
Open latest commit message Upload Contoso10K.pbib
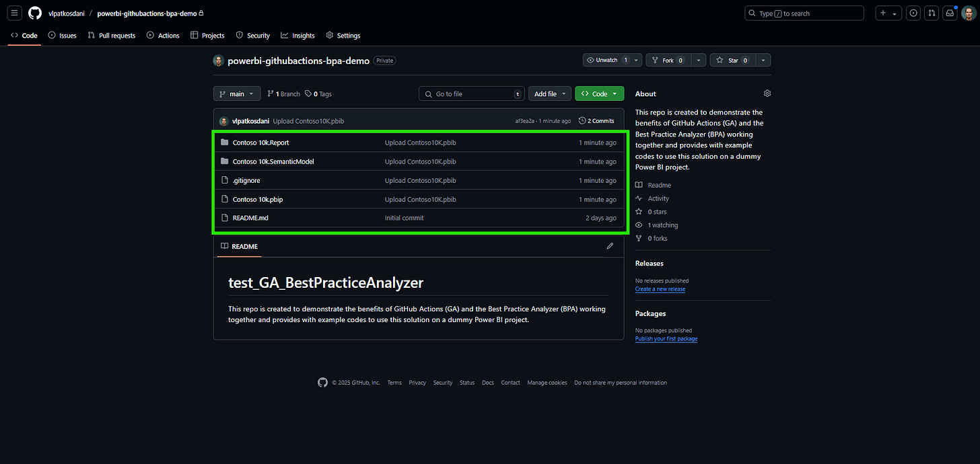click(309, 121)
